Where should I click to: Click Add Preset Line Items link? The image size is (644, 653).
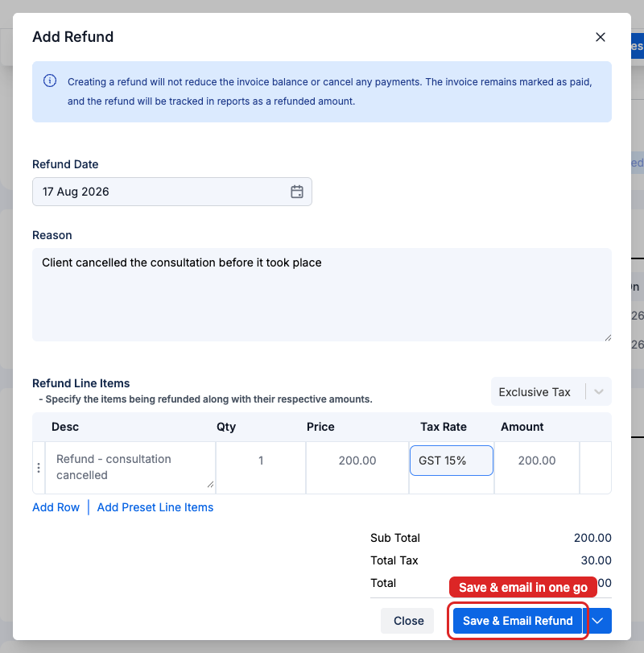[155, 507]
